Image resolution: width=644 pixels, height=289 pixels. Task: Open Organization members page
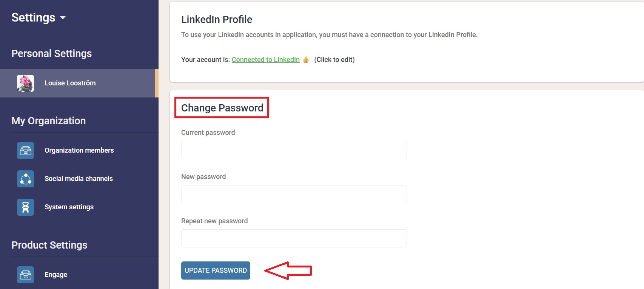coord(79,150)
